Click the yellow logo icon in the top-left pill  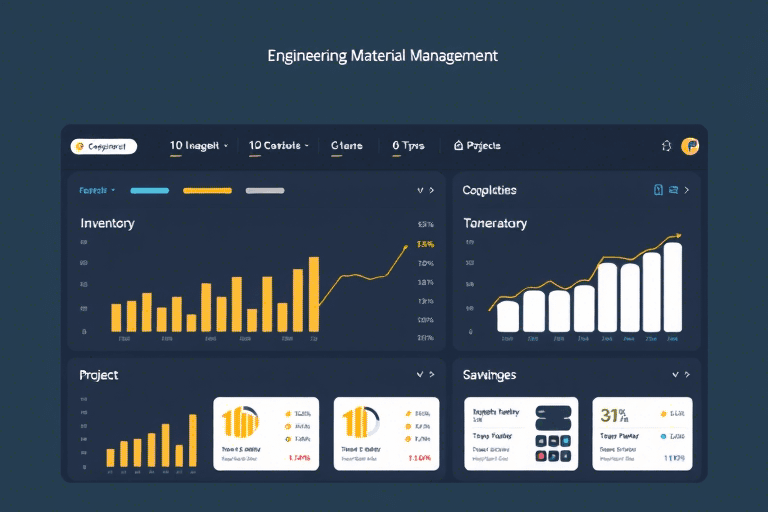[x=79, y=146]
